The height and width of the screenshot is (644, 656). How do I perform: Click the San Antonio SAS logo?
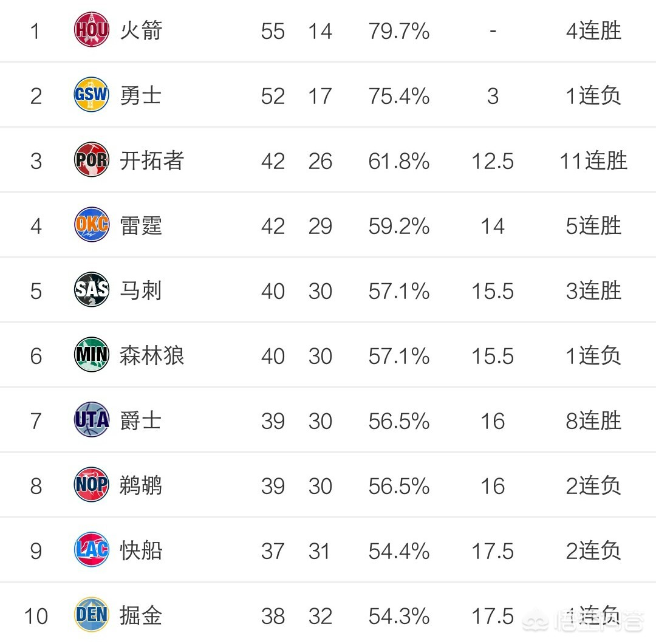(92, 290)
